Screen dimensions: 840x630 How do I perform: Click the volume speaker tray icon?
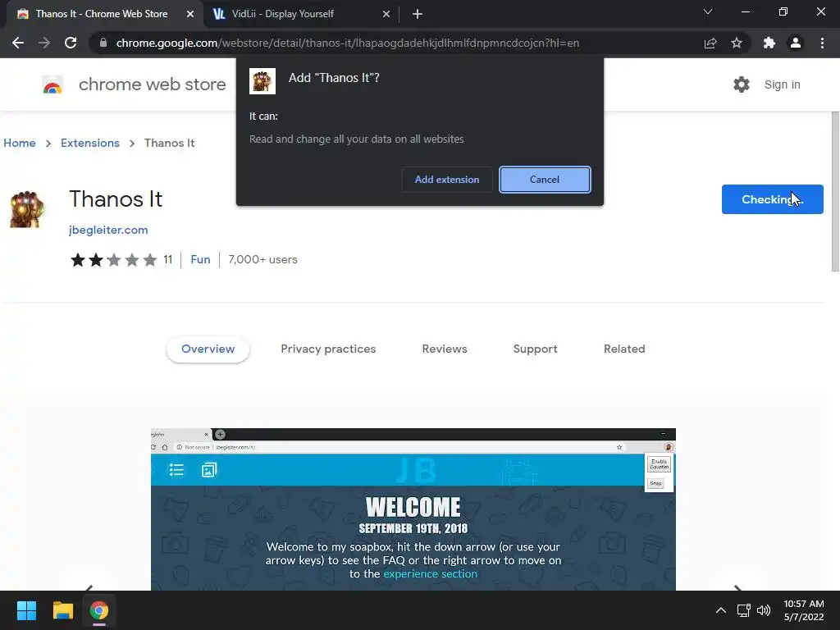[x=764, y=610]
